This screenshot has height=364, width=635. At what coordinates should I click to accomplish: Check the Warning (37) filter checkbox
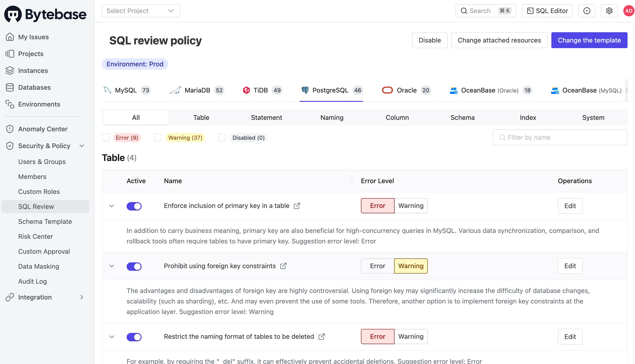(x=158, y=138)
